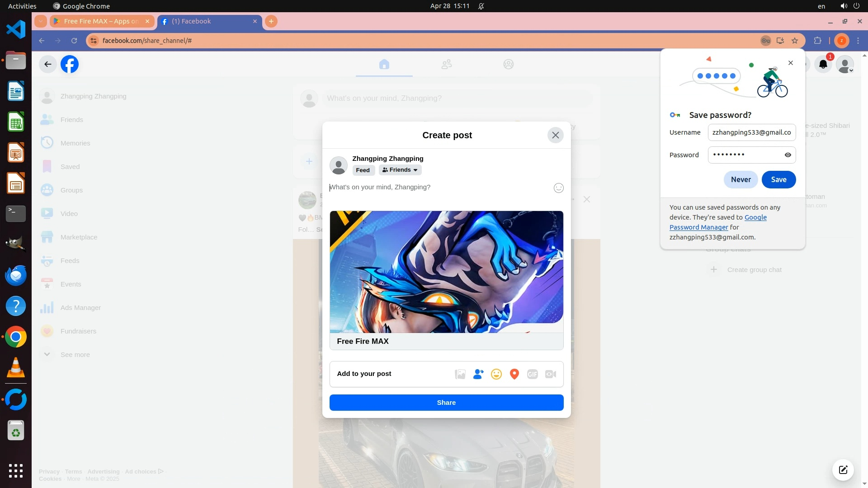Select the feeling/activity smiley icon

496,374
